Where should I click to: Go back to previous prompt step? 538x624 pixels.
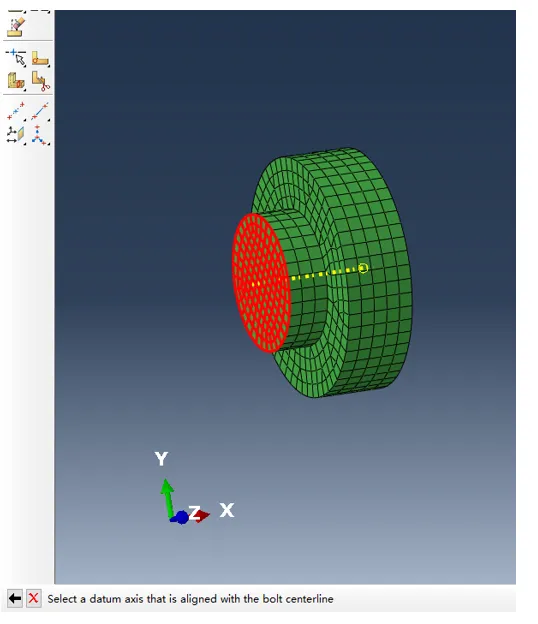coord(15,598)
